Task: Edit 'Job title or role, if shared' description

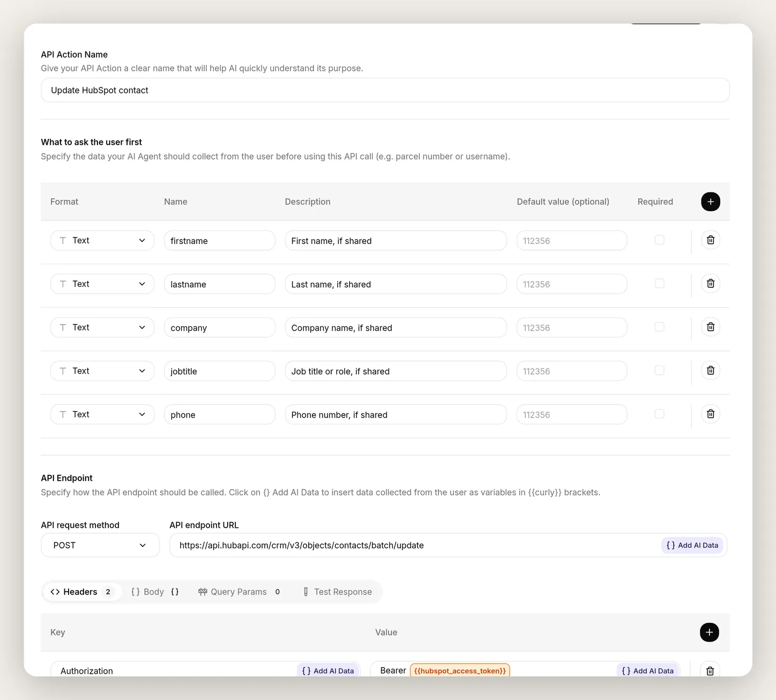Action: [396, 371]
